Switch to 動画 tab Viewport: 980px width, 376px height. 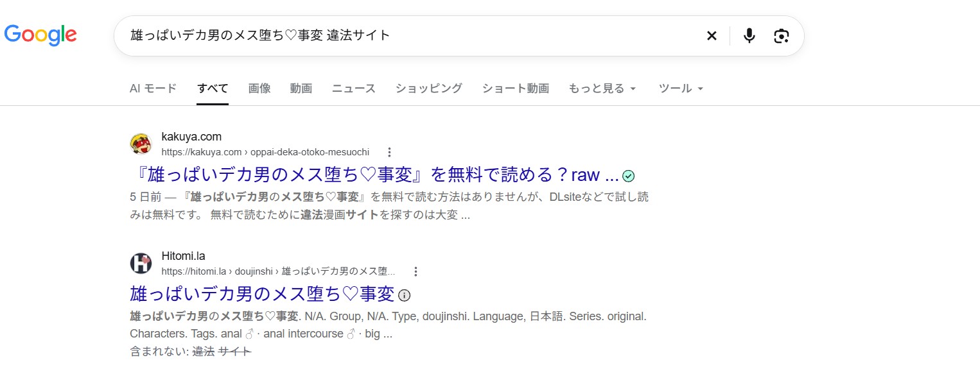(x=301, y=89)
